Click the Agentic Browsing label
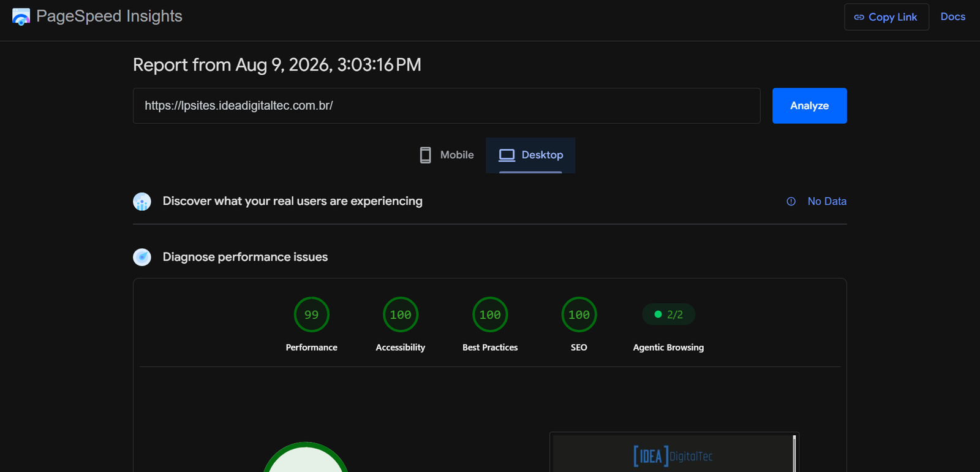 (668, 348)
